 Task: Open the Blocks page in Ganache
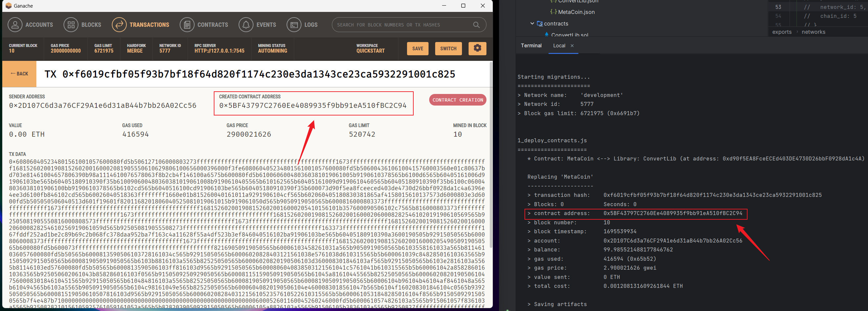click(x=82, y=25)
